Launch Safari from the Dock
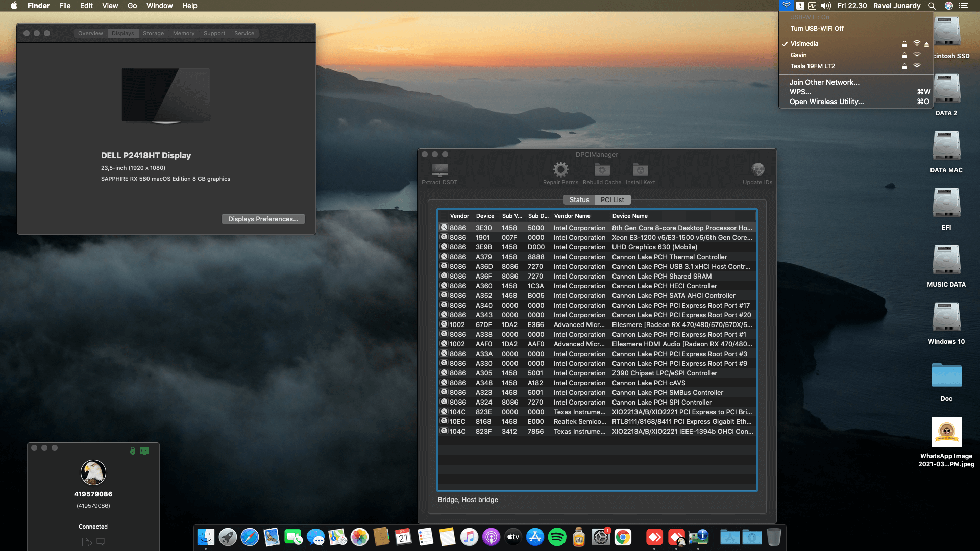The width and height of the screenshot is (980, 551). point(250,537)
